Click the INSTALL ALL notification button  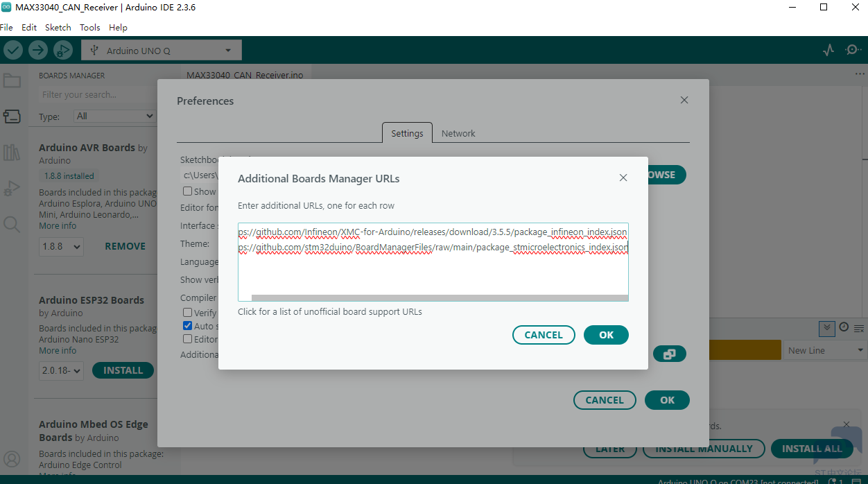click(x=812, y=449)
